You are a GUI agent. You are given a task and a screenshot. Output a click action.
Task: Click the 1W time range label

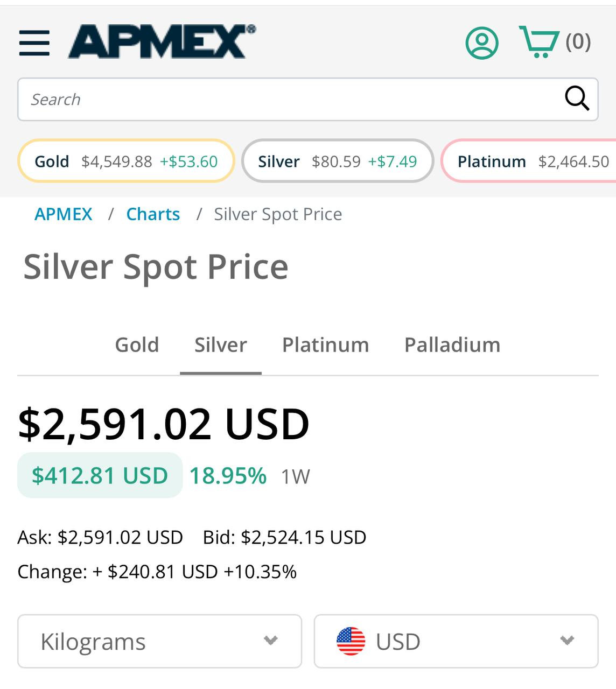coord(295,477)
